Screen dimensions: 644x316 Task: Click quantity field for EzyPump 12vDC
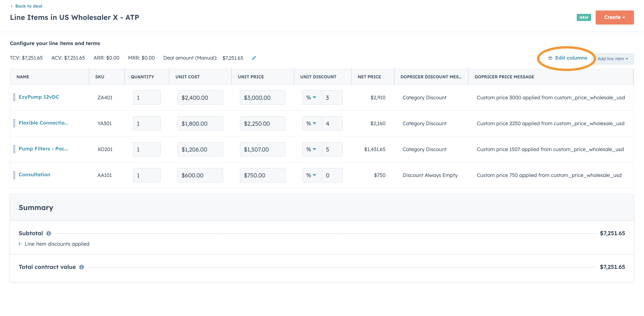(147, 98)
